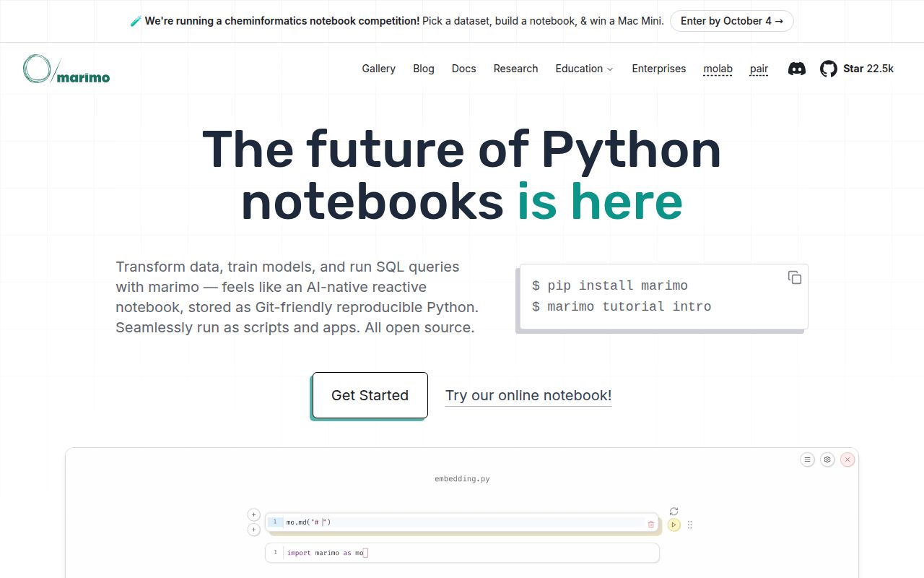Click the 'The future of Python' heading
The image size is (924, 578).
pos(462,149)
